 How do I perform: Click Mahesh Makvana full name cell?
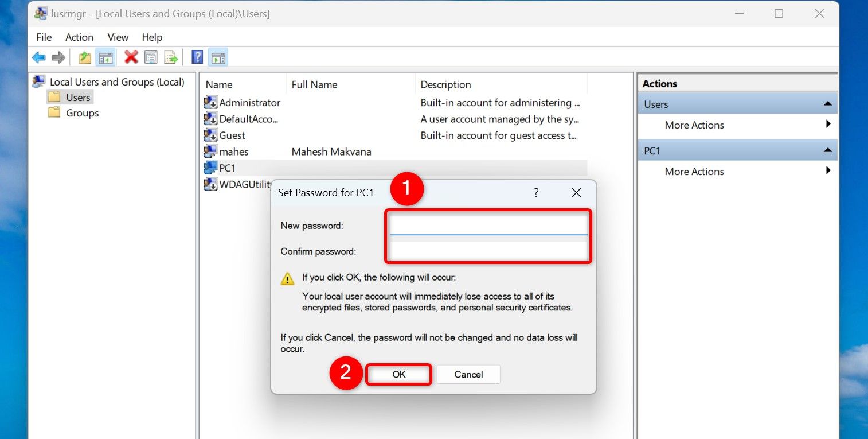click(331, 151)
